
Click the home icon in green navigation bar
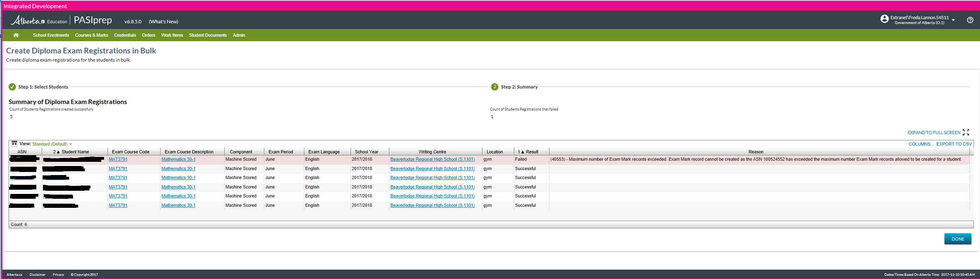tap(16, 35)
